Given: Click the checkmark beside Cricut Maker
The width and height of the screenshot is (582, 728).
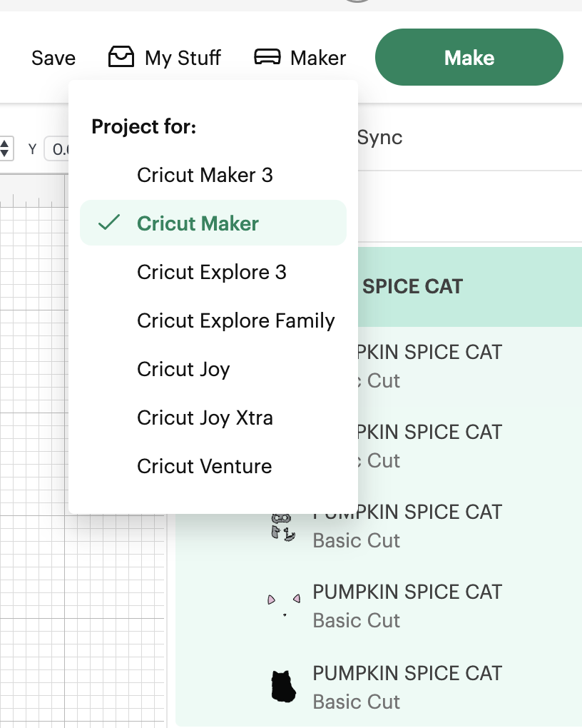Looking at the screenshot, I should point(109,223).
